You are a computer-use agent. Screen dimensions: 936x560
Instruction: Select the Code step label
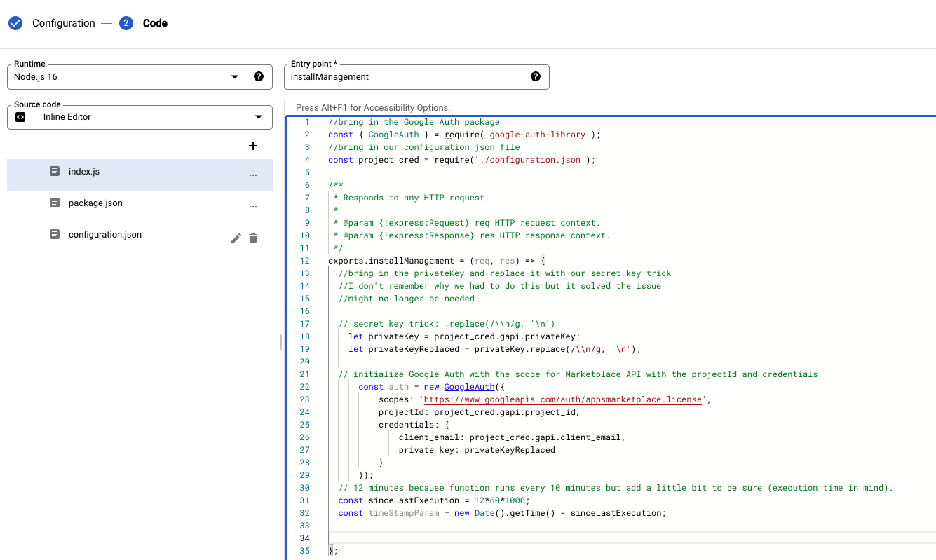pos(155,23)
